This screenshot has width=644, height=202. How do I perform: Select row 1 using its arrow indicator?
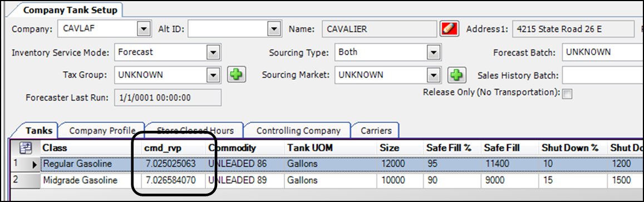(35, 164)
